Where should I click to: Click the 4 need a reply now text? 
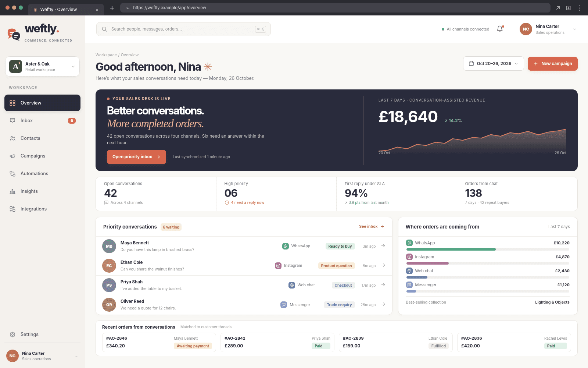click(x=247, y=203)
